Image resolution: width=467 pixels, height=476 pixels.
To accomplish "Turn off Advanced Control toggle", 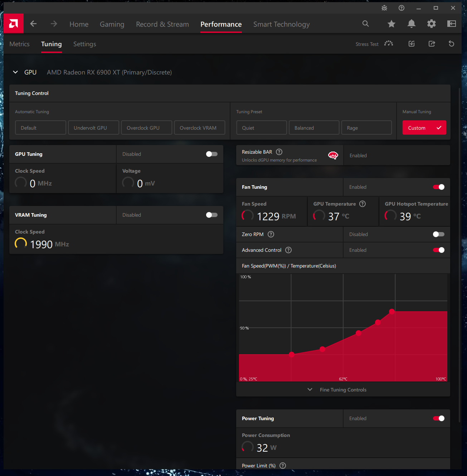I will [438, 250].
